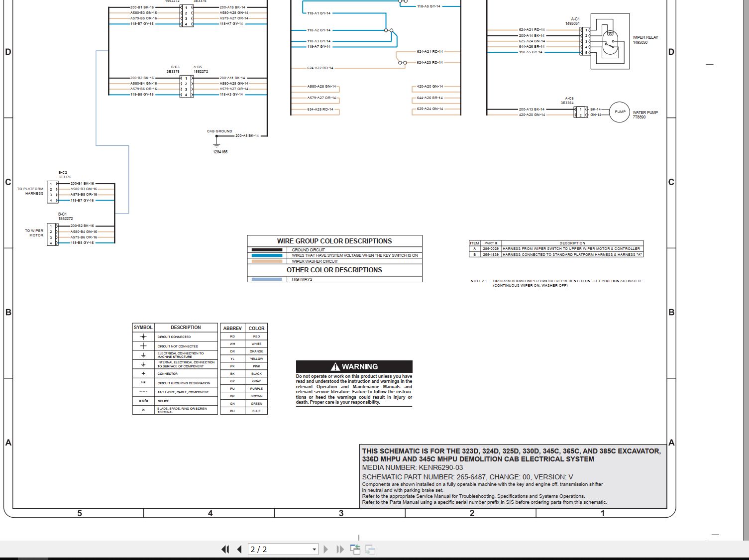749x560 pixels.
Task: Click the WARNING header banner
Action: point(354,366)
